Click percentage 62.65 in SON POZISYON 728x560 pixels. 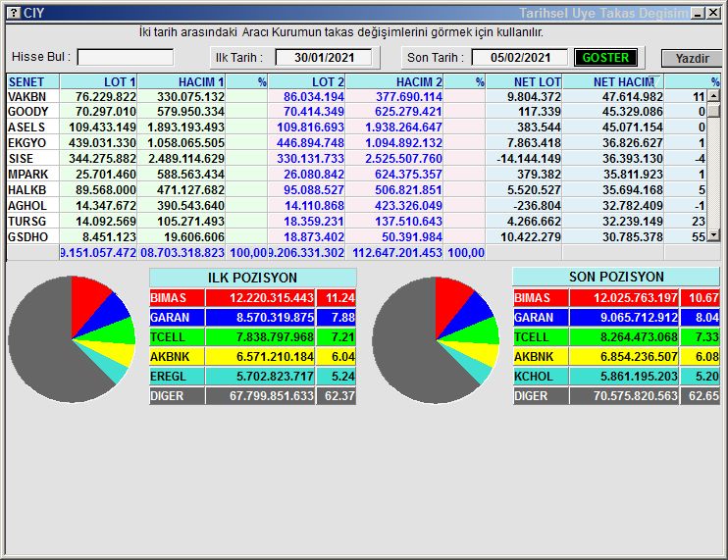point(703,396)
